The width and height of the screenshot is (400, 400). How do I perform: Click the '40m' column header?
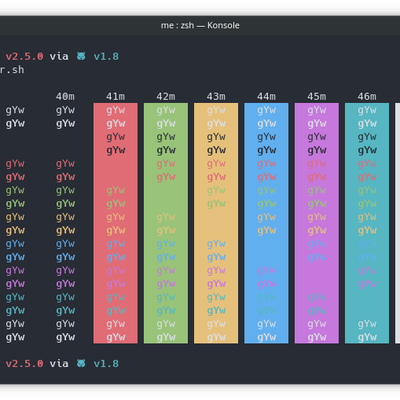coord(65,97)
